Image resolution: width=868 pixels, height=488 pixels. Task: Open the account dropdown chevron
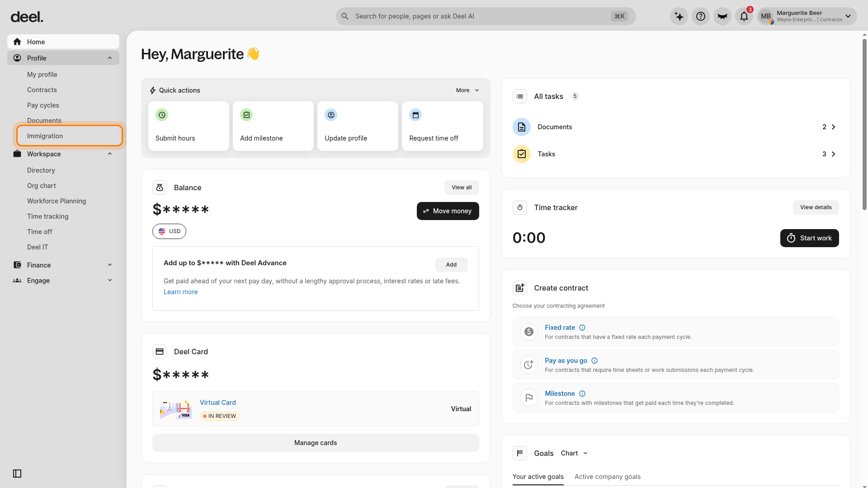pos(848,16)
